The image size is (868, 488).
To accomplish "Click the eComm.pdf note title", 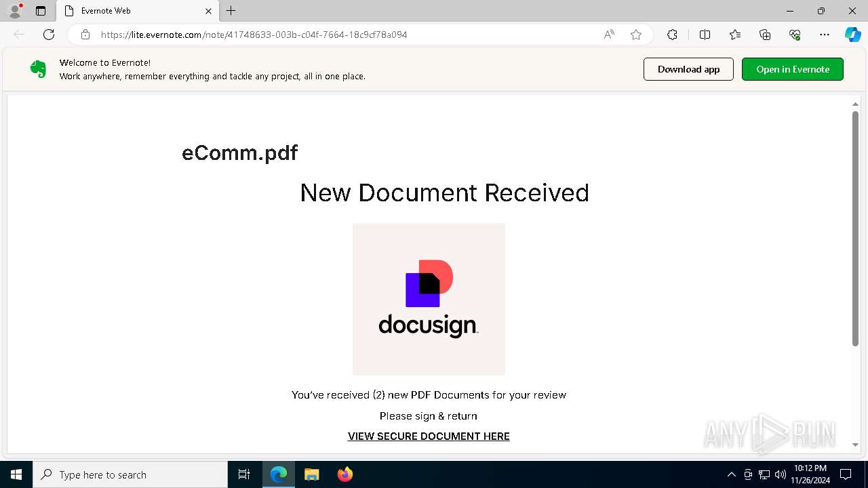I will point(239,153).
